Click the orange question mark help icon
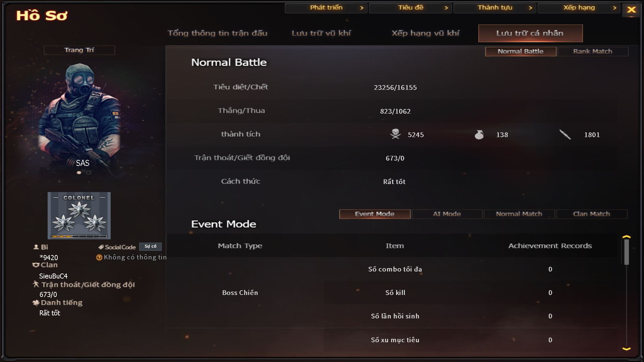The image size is (644, 362). 99,257
